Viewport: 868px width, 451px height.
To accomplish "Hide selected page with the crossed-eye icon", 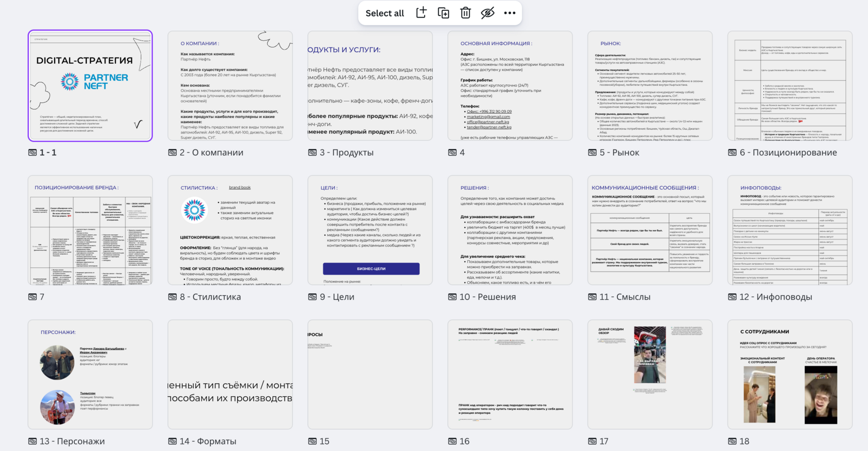I will (488, 13).
